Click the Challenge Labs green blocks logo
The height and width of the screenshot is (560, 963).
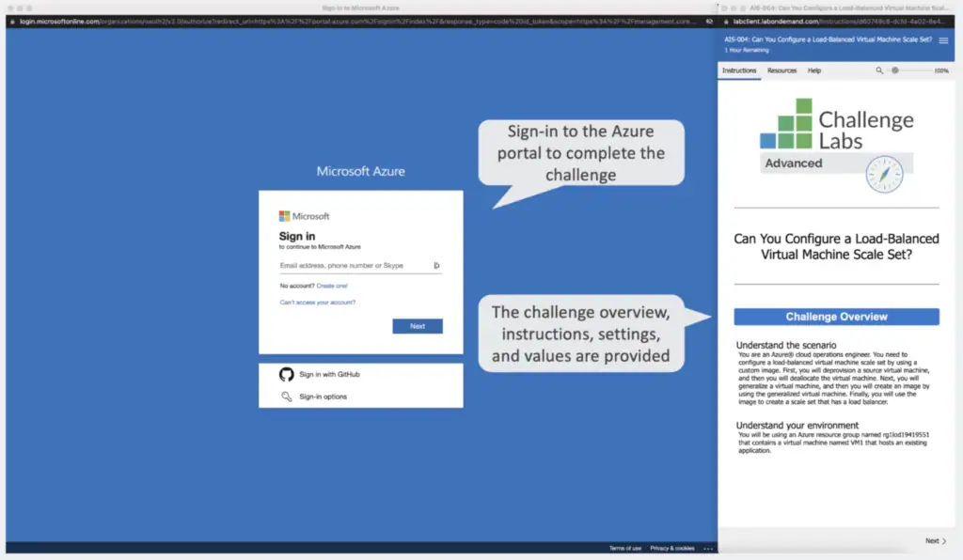click(787, 124)
